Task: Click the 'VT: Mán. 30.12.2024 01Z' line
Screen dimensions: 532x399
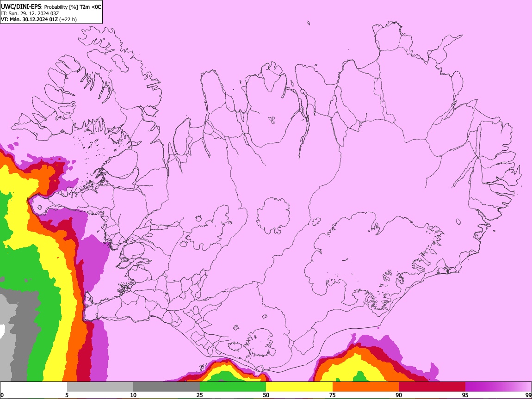Action: pyautogui.click(x=29, y=19)
